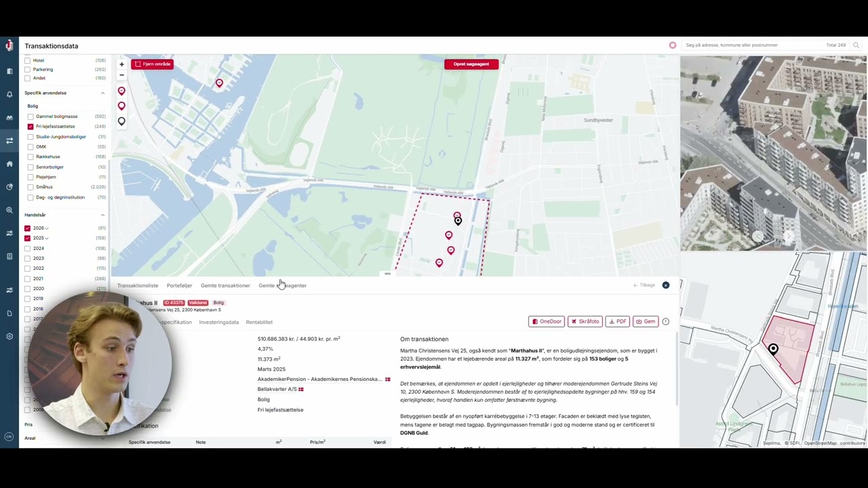Viewport: 868px width, 488px height.
Task: Click the search magnifier icon top right
Action: (x=856, y=45)
